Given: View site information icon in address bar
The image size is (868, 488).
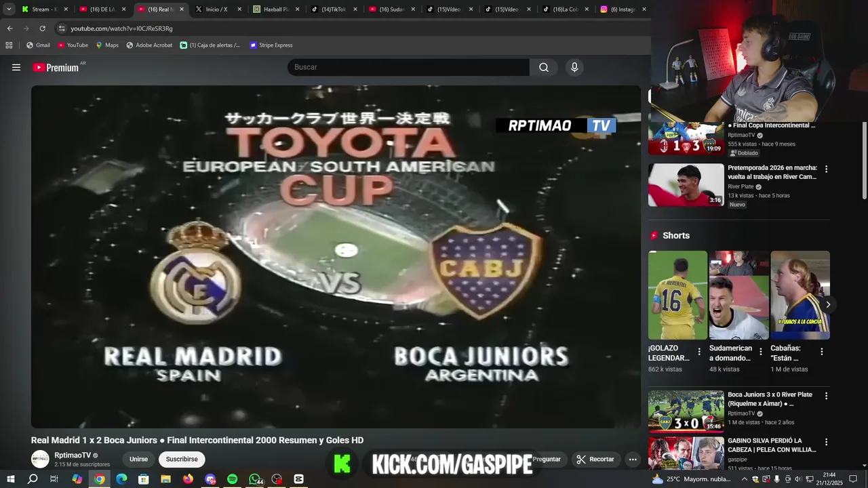Looking at the screenshot, I should pyautogui.click(x=62, y=28).
